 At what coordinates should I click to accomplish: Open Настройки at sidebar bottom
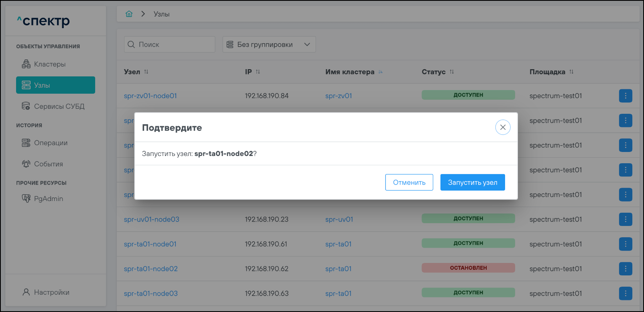(51, 292)
